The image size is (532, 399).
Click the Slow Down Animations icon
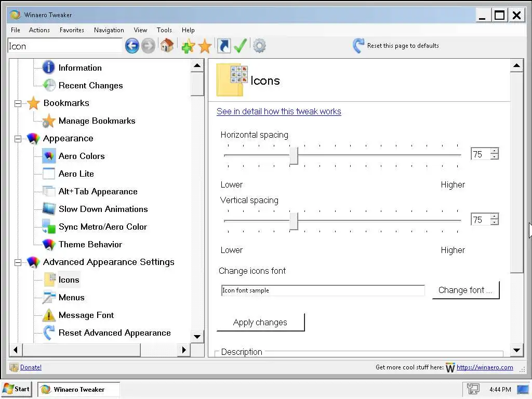point(49,209)
